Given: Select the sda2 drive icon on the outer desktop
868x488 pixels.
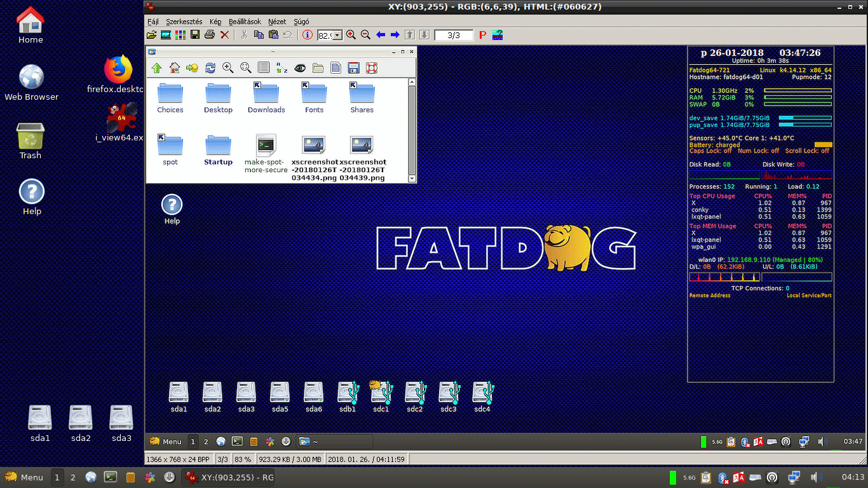Looking at the screenshot, I should click(x=81, y=423).
